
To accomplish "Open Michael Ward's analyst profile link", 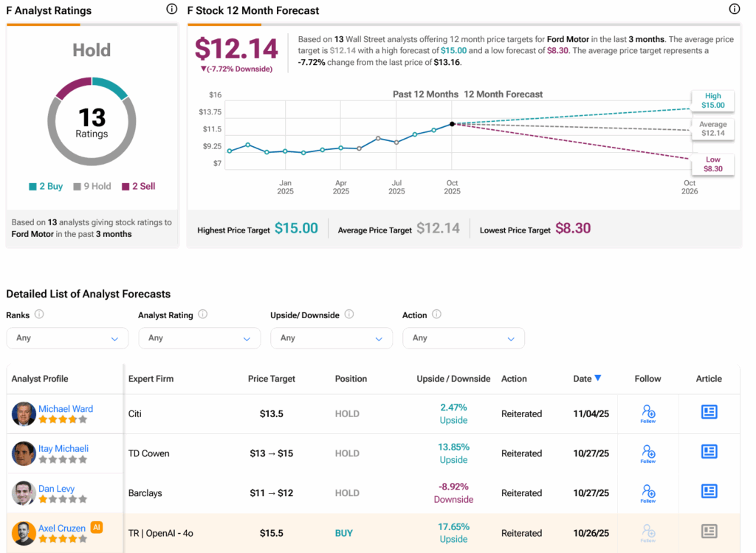I will pyautogui.click(x=66, y=408).
